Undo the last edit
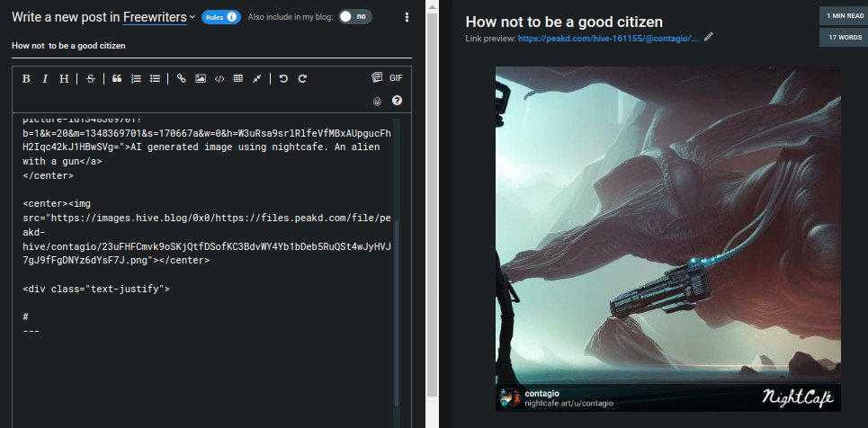 283,78
